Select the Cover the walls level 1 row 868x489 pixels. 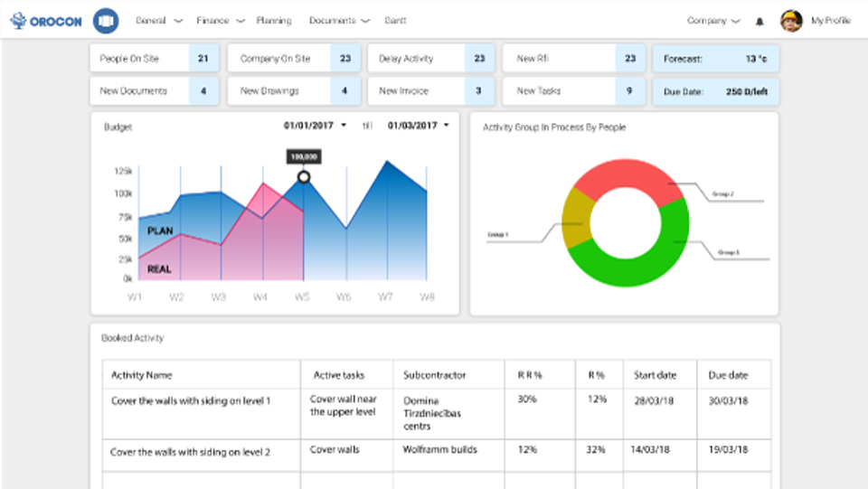click(191, 400)
